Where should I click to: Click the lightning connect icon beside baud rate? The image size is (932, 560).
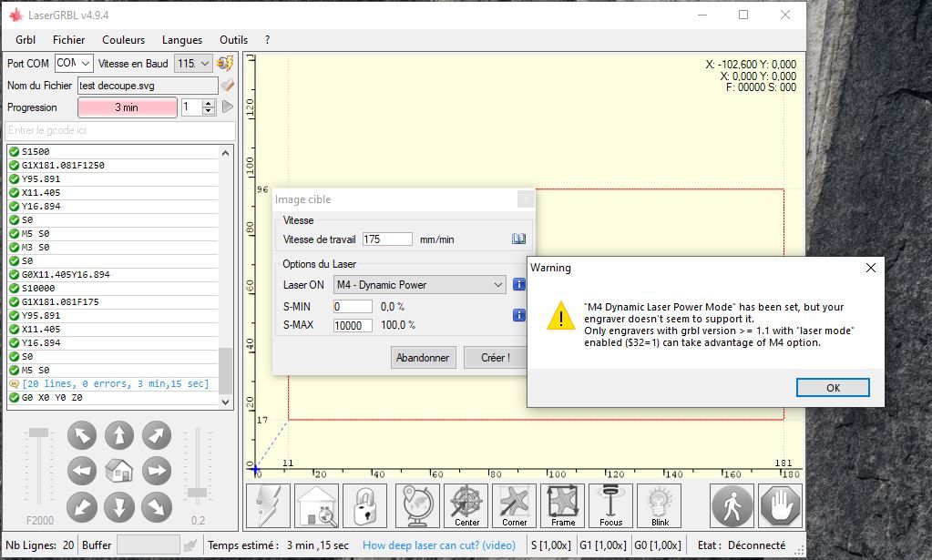[x=225, y=63]
